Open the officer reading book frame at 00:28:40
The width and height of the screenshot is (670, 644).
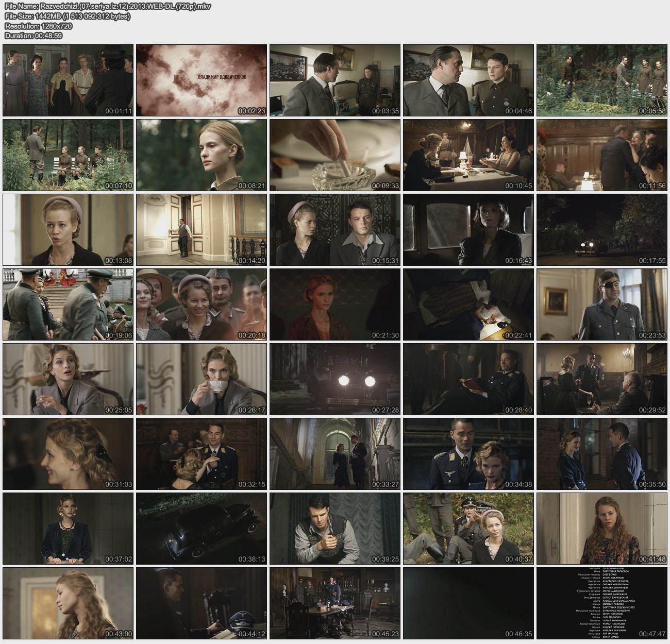[x=468, y=379]
